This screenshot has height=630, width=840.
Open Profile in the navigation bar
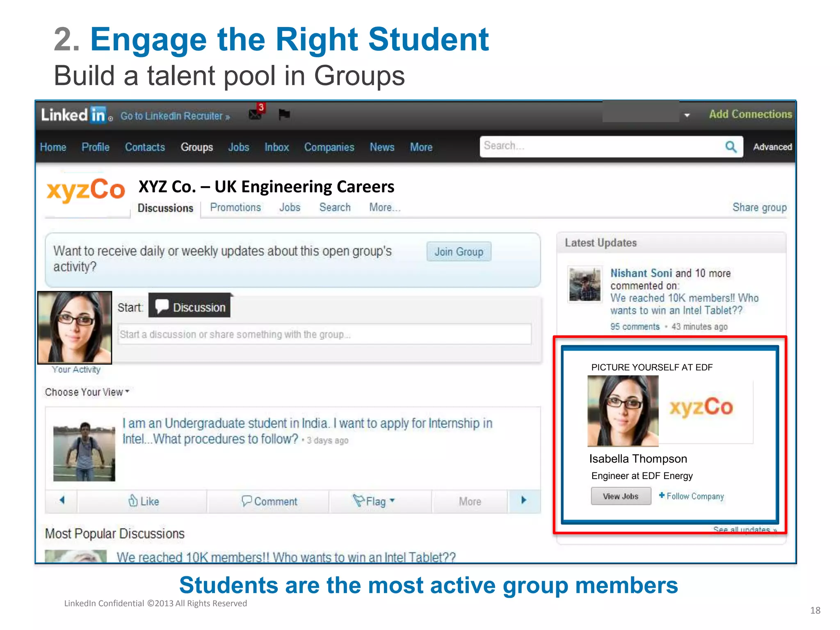(96, 147)
